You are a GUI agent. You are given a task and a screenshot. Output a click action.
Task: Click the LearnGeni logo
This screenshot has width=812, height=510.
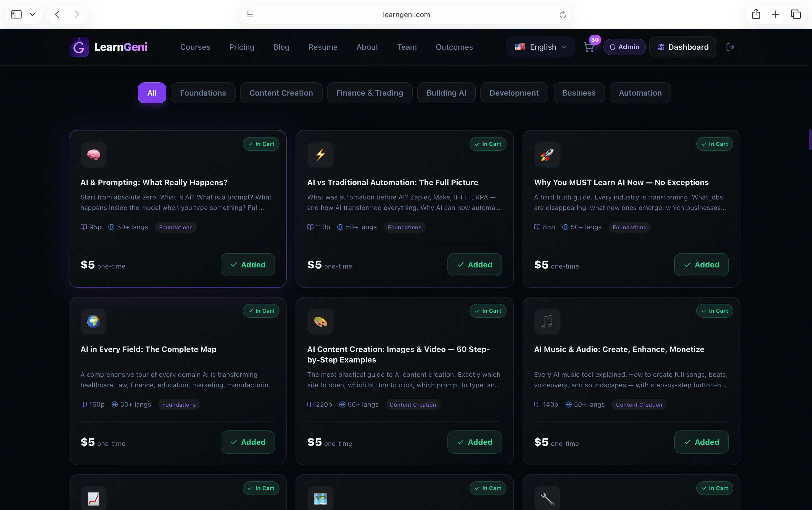(108, 47)
